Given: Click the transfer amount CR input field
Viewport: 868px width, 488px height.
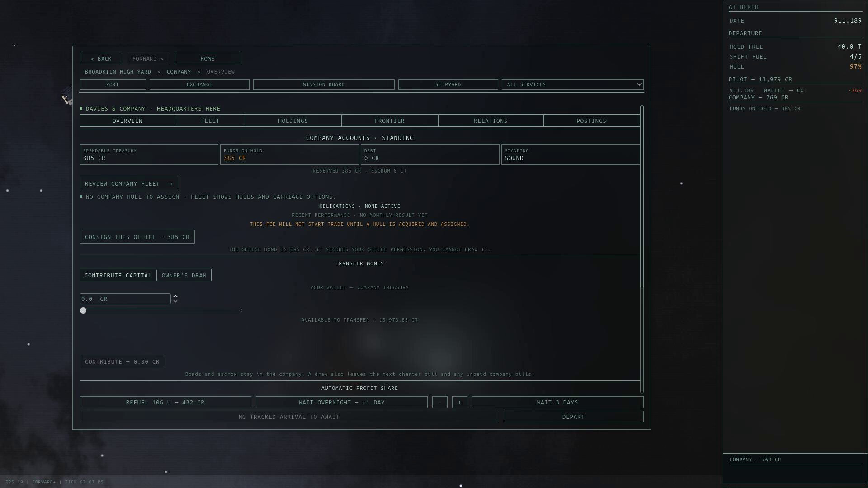Looking at the screenshot, I should tap(125, 299).
